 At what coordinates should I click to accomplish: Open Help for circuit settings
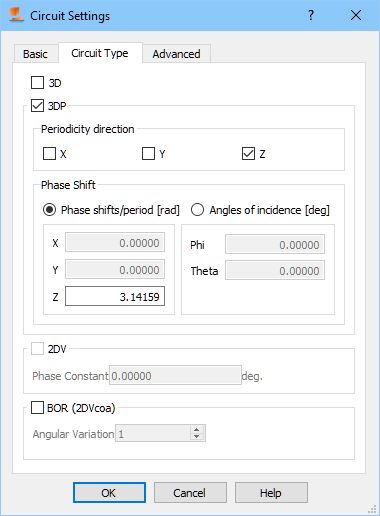click(271, 492)
